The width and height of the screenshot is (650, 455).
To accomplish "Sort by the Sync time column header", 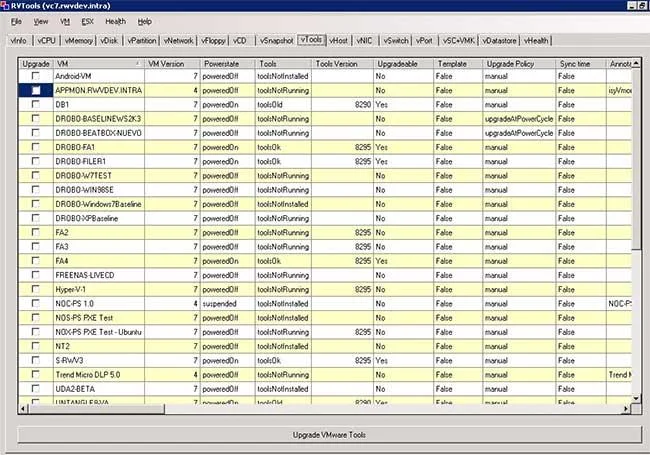I will click(581, 64).
